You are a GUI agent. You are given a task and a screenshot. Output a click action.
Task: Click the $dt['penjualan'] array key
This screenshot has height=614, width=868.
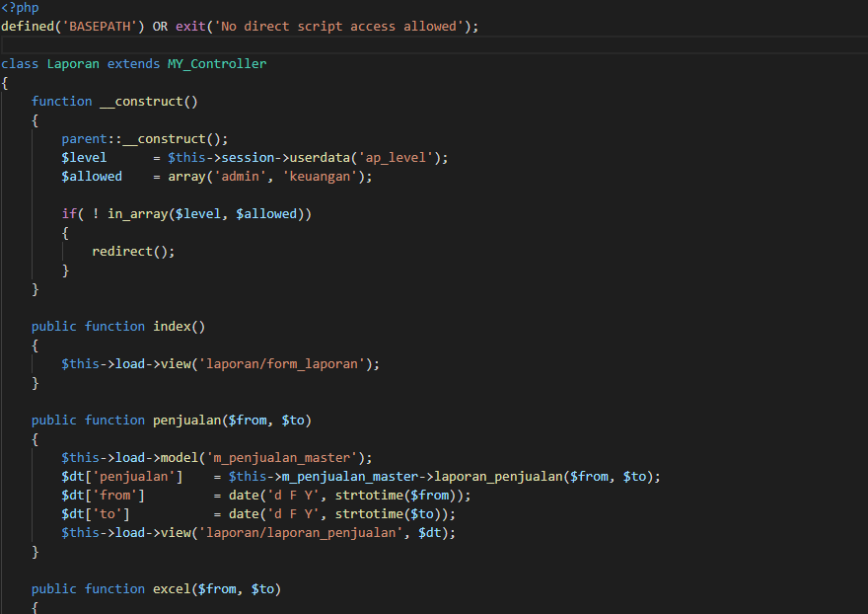click(121, 477)
